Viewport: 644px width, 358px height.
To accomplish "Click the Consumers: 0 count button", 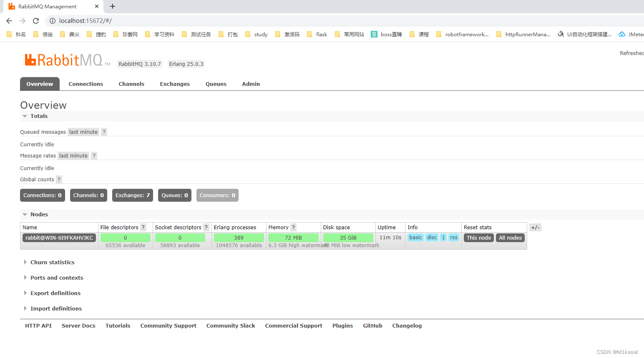I will point(217,195).
